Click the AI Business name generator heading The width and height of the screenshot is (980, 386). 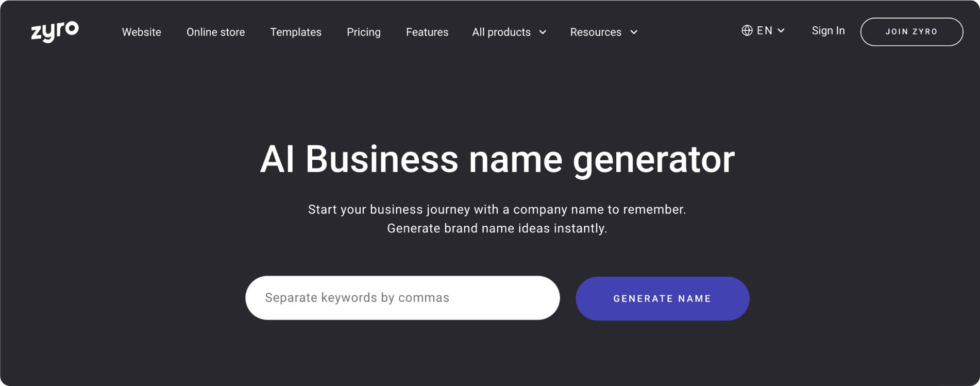click(497, 159)
